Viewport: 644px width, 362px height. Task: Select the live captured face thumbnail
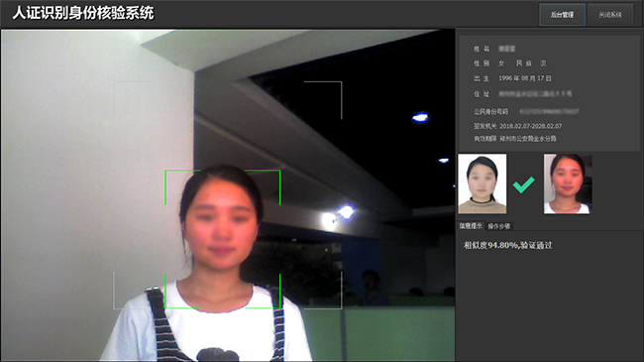[x=568, y=183]
